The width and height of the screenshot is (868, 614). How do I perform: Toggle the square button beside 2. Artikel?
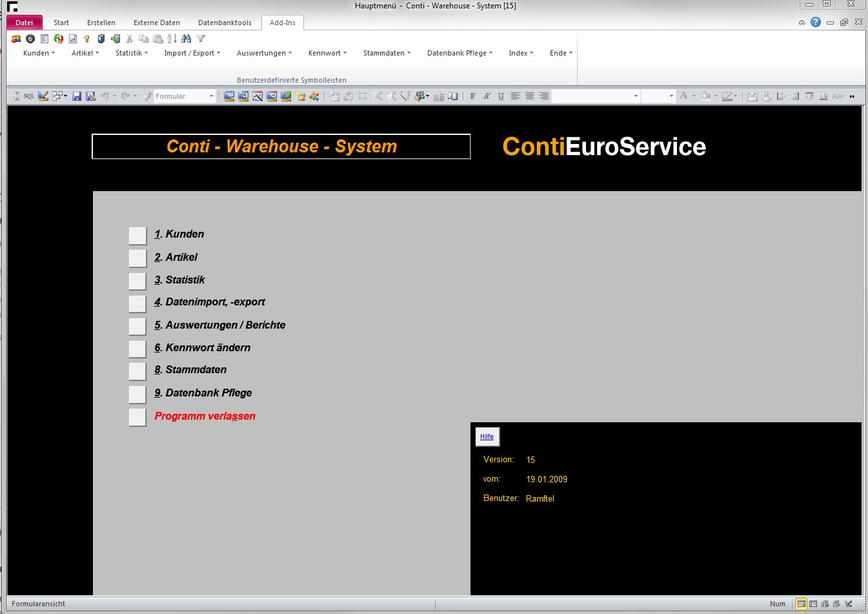(137, 258)
